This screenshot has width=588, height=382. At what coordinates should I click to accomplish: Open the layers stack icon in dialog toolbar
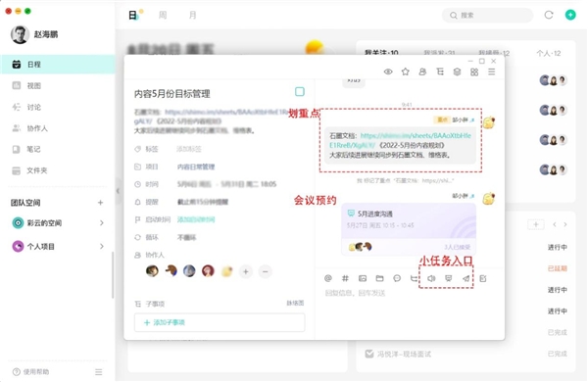click(457, 72)
